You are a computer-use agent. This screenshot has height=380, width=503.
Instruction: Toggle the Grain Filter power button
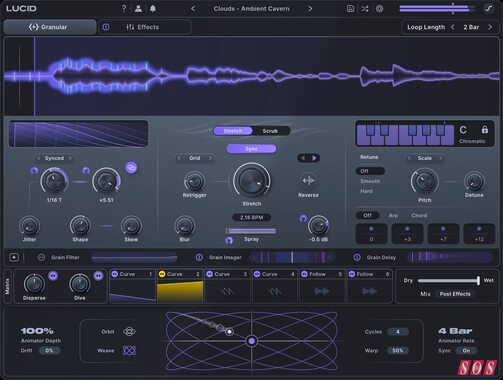click(x=41, y=257)
